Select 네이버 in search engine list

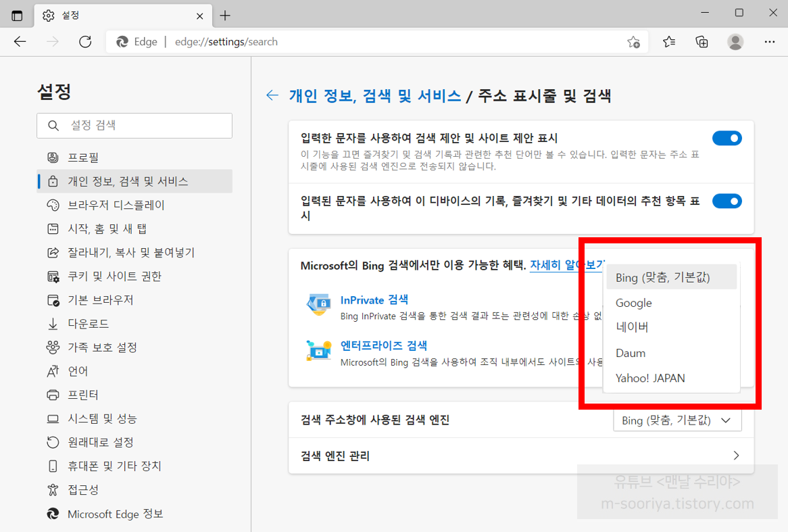tap(671, 327)
